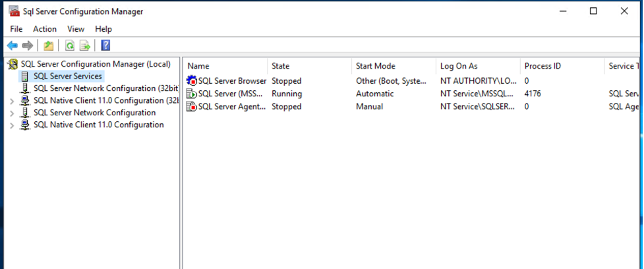Click the SQL Server Configuration Manager (Local) root icon

pyautogui.click(x=13, y=64)
